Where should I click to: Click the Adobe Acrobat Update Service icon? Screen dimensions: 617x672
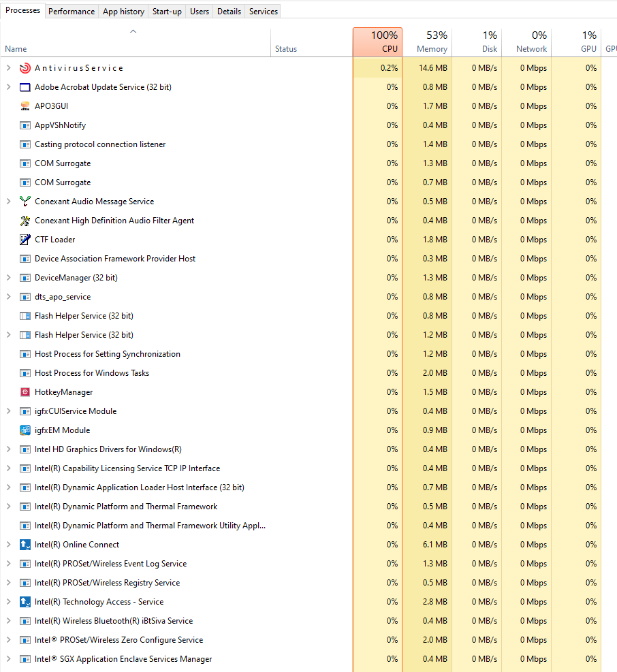[25, 87]
